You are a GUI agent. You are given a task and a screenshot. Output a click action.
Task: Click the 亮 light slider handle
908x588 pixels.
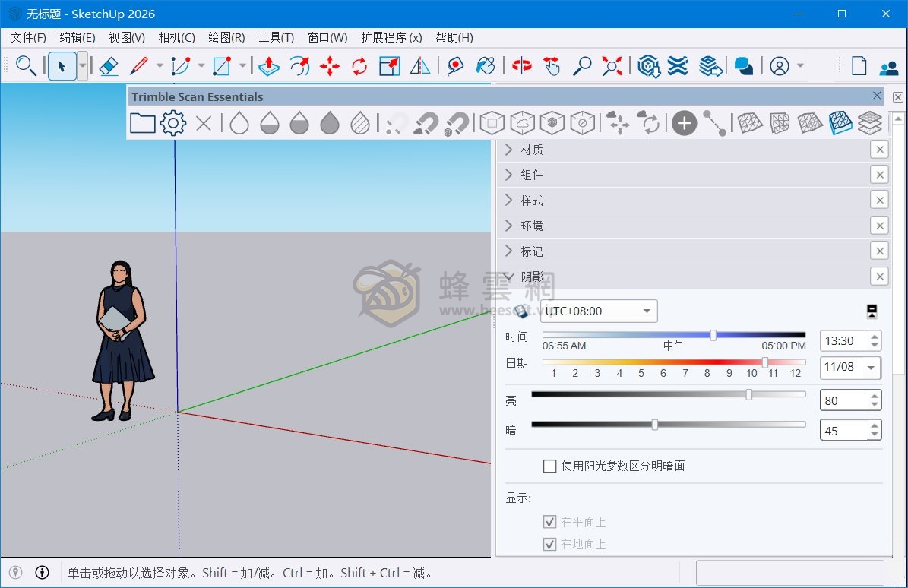(x=748, y=395)
